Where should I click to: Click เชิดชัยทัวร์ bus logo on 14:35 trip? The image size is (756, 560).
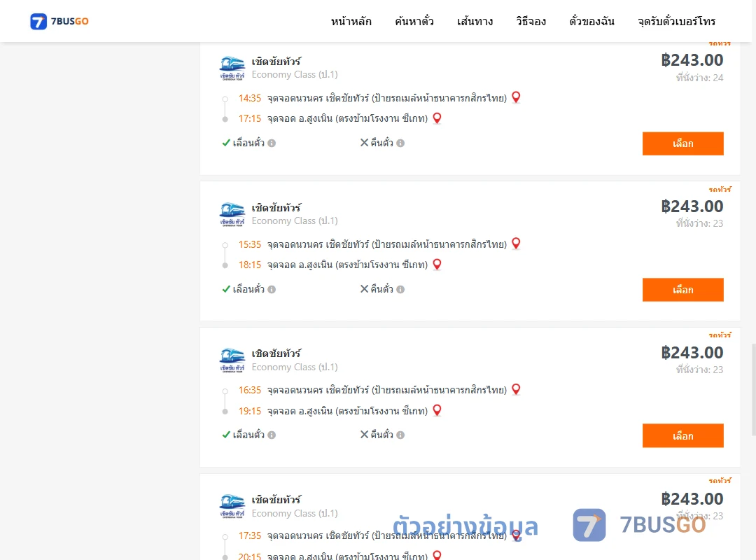click(232, 68)
